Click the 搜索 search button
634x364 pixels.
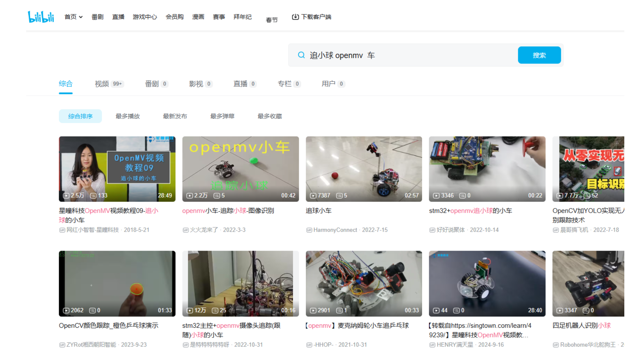click(x=539, y=55)
